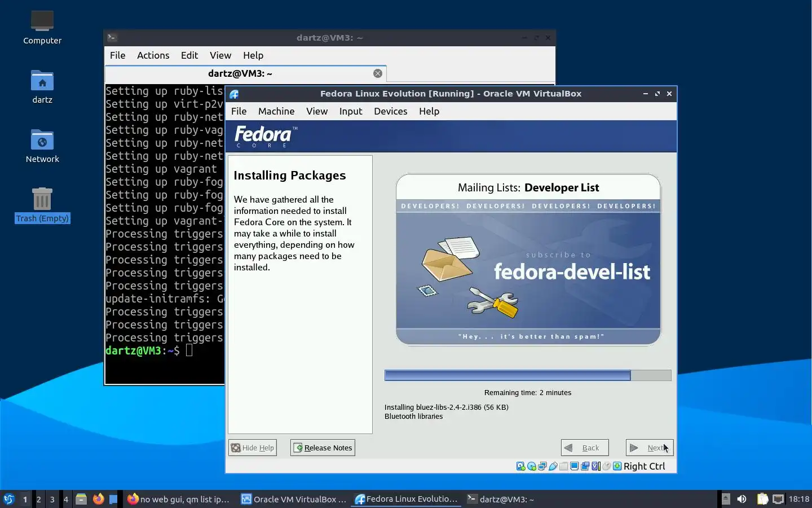Open VirtualBox Machine menu
This screenshot has width=812, height=508.
click(x=276, y=111)
